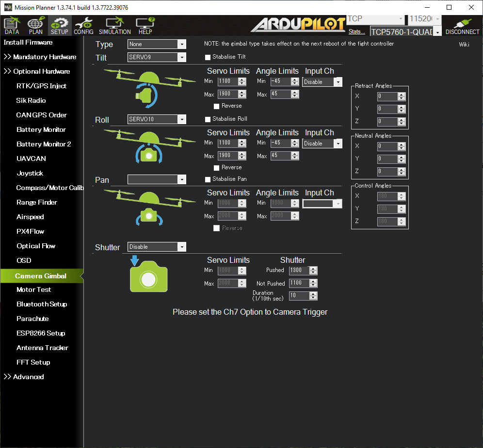Click Retract Angles Z value field
This screenshot has height=448, width=483.
tap(387, 122)
